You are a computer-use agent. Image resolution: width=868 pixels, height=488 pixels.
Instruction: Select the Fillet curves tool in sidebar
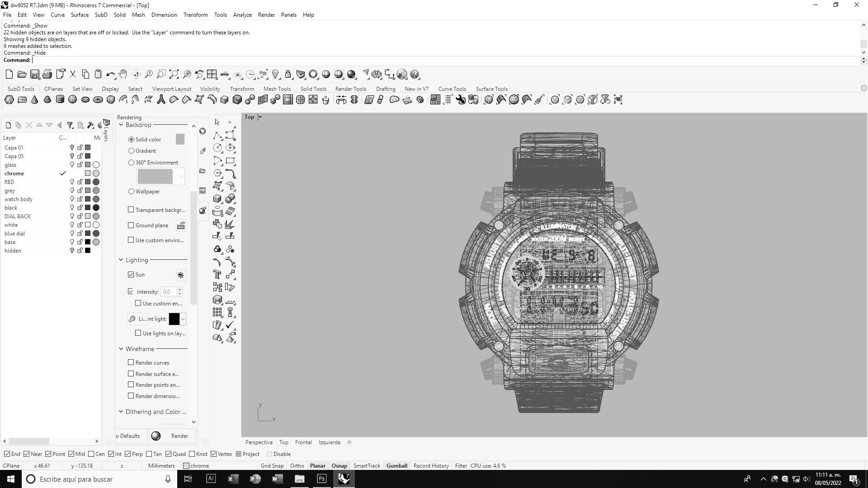tap(230, 174)
